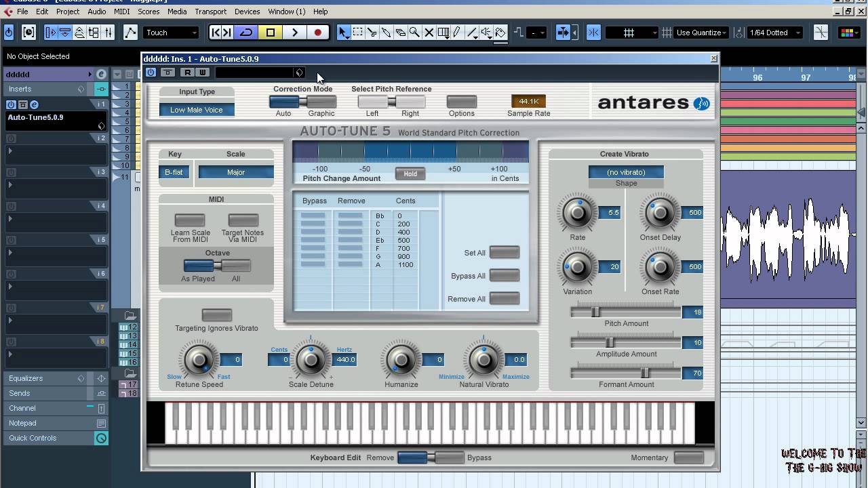Select the Time Warp tool
This screenshot has width=868, height=488.
pos(443,32)
